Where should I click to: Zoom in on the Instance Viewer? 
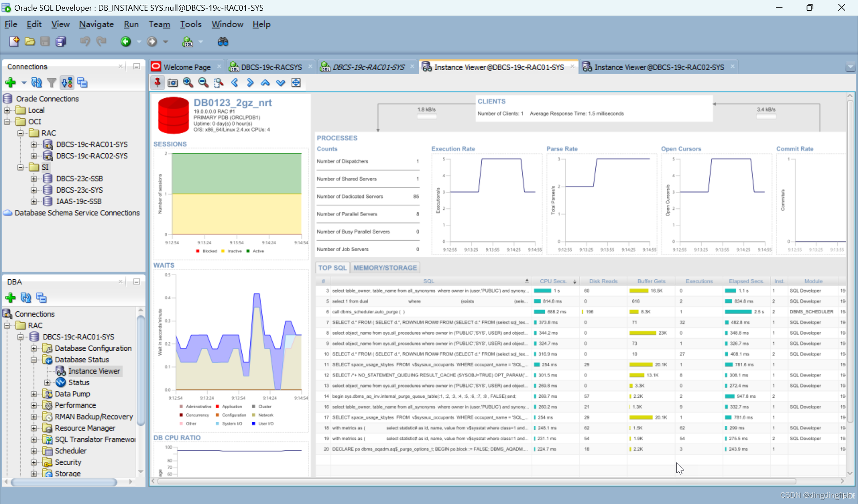click(188, 83)
